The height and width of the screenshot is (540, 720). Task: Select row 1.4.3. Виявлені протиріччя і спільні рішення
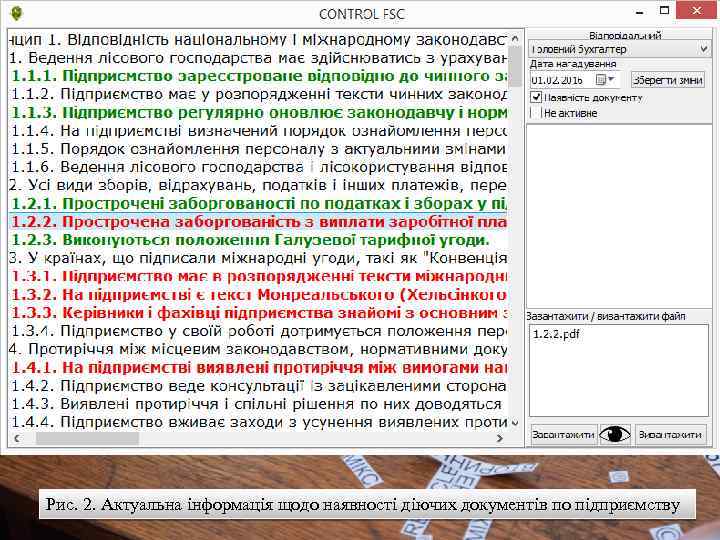tap(258, 404)
